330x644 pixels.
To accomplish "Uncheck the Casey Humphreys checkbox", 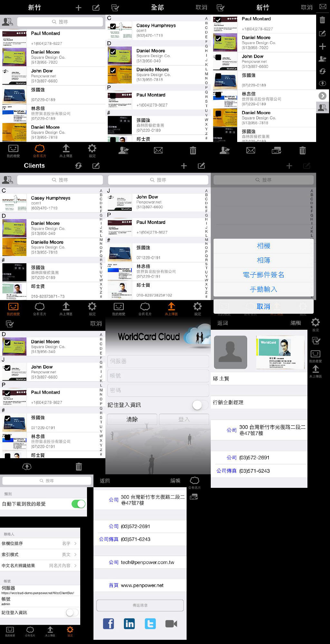I will 113,26.
